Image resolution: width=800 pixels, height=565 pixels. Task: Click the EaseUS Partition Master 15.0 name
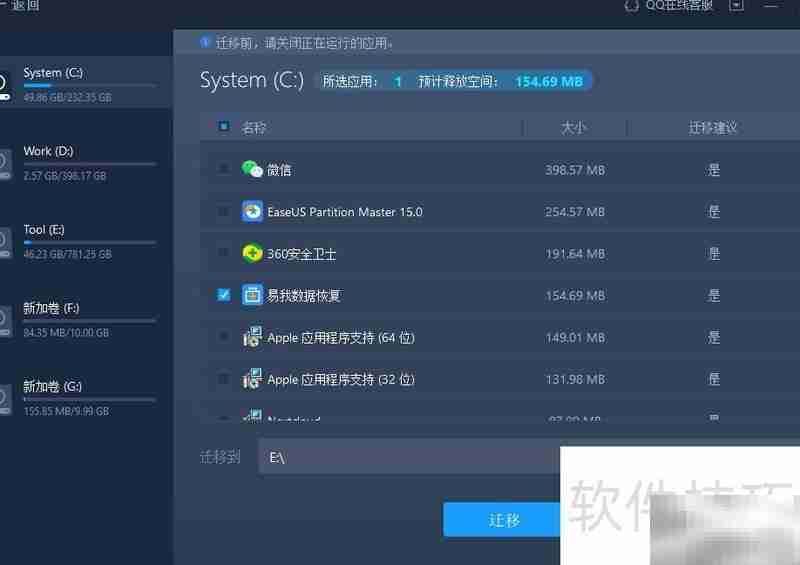(345, 212)
